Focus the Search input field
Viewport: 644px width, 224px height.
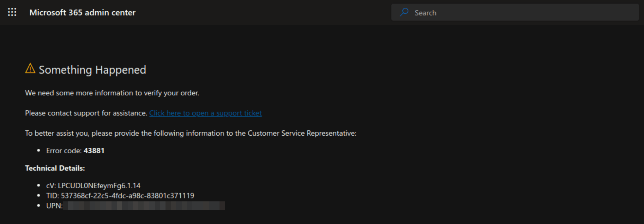(515, 12)
